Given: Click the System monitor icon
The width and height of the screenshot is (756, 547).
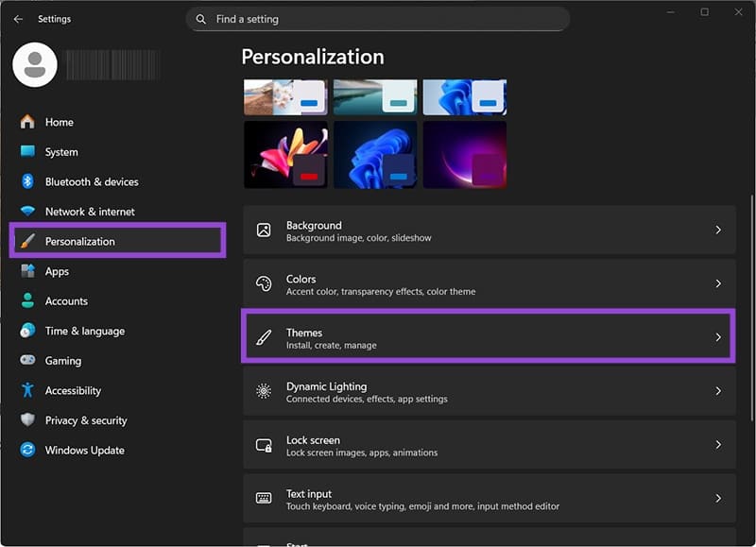Looking at the screenshot, I should click(x=27, y=151).
